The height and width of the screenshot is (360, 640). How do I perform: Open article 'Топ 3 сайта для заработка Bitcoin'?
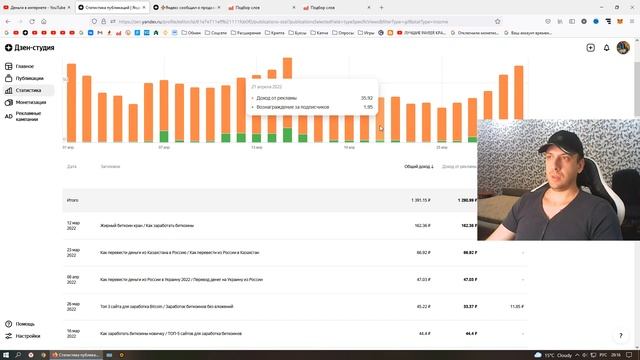(167, 307)
